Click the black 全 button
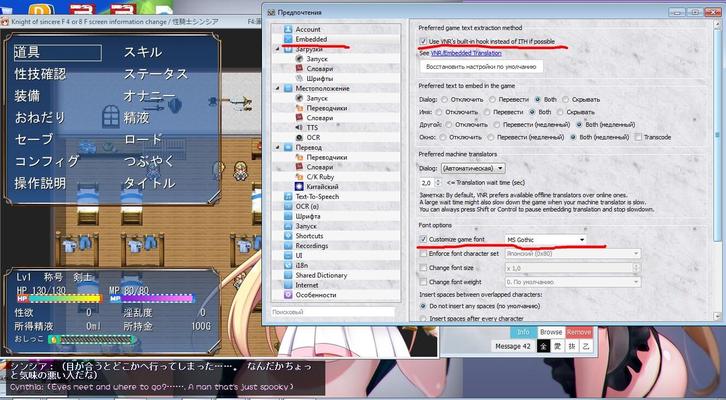726x400 pixels. 543,346
